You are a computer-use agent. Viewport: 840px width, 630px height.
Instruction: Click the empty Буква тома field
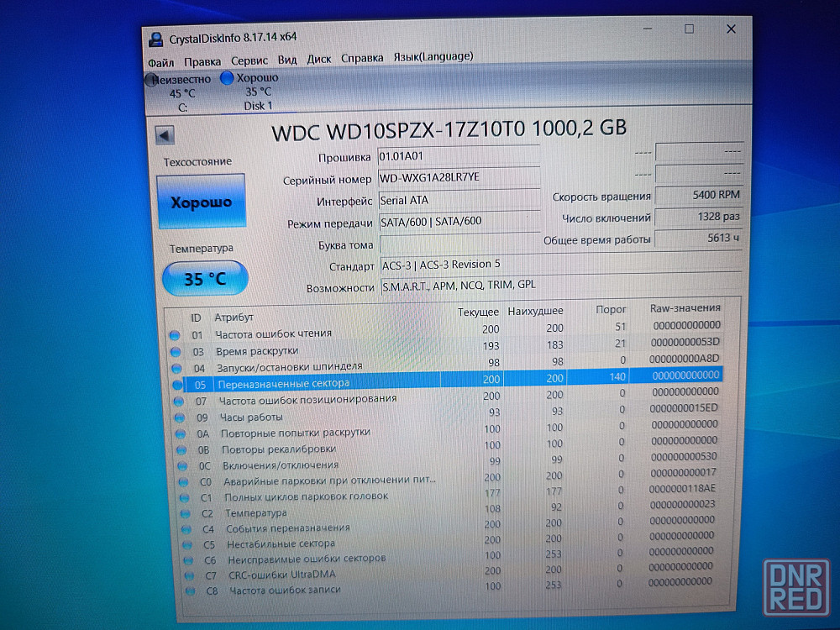459,244
